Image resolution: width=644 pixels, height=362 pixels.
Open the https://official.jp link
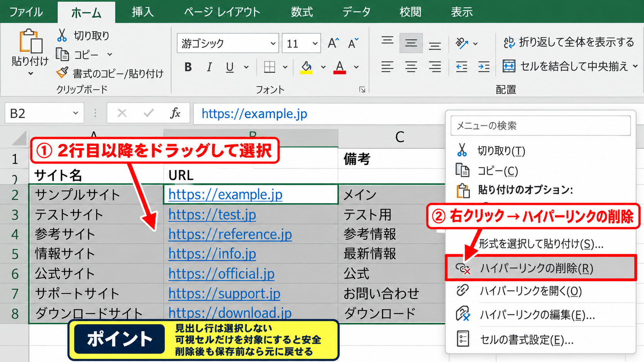point(221,274)
